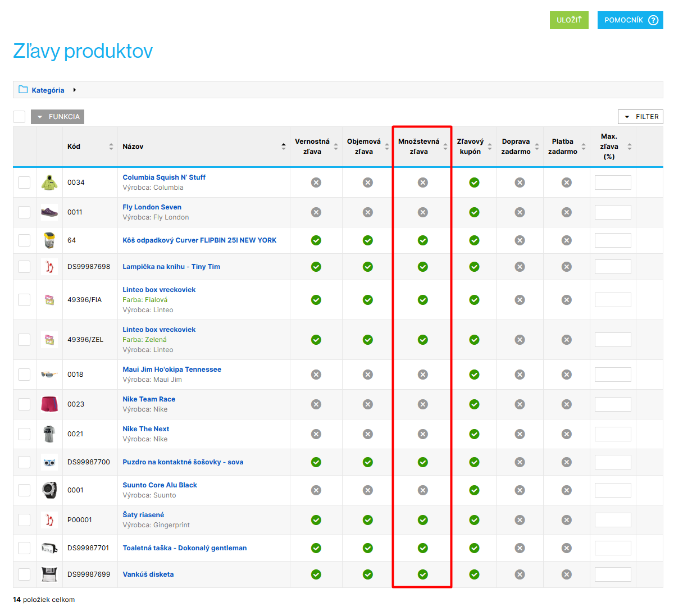Sort by Názov column arrows
This screenshot has width=674, height=616.
pos(284,147)
